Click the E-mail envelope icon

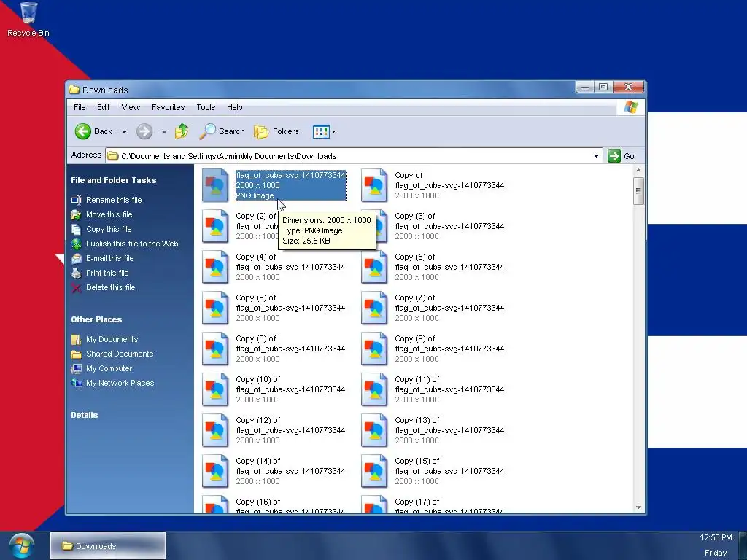coord(76,259)
